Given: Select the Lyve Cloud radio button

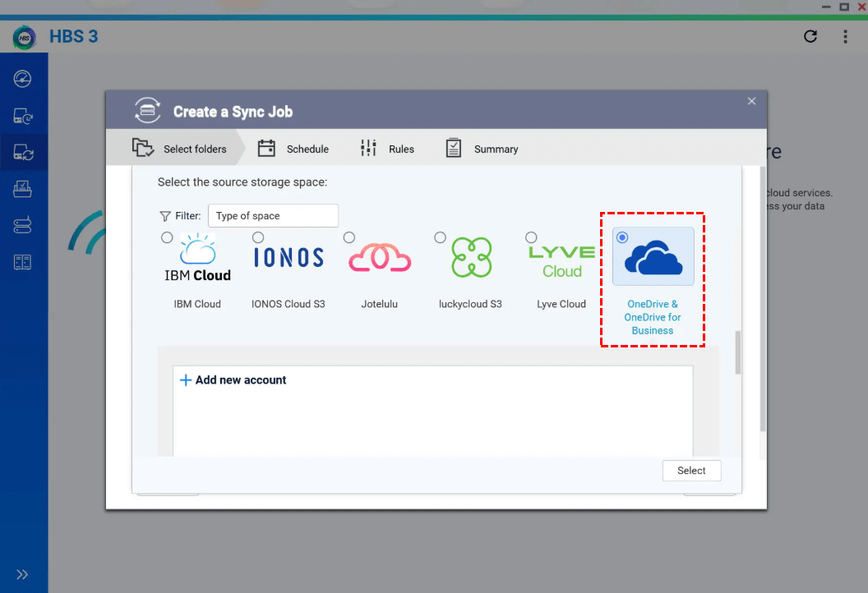Looking at the screenshot, I should (531, 237).
